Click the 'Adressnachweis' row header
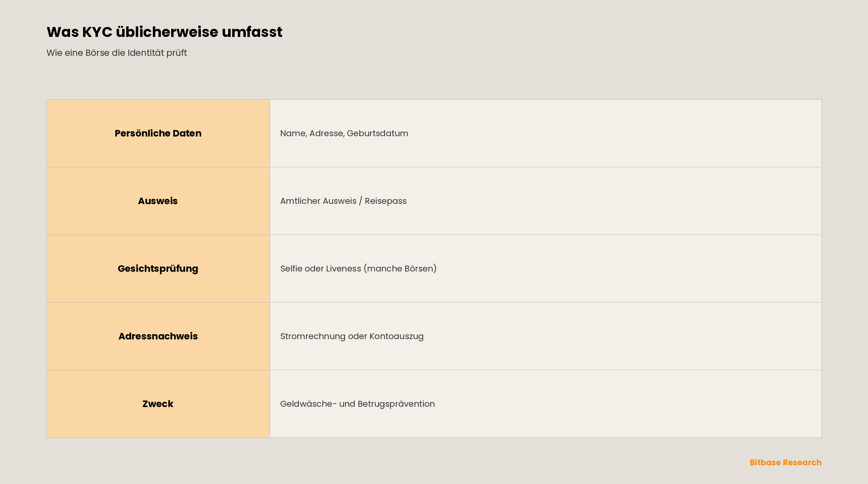 [x=158, y=336]
